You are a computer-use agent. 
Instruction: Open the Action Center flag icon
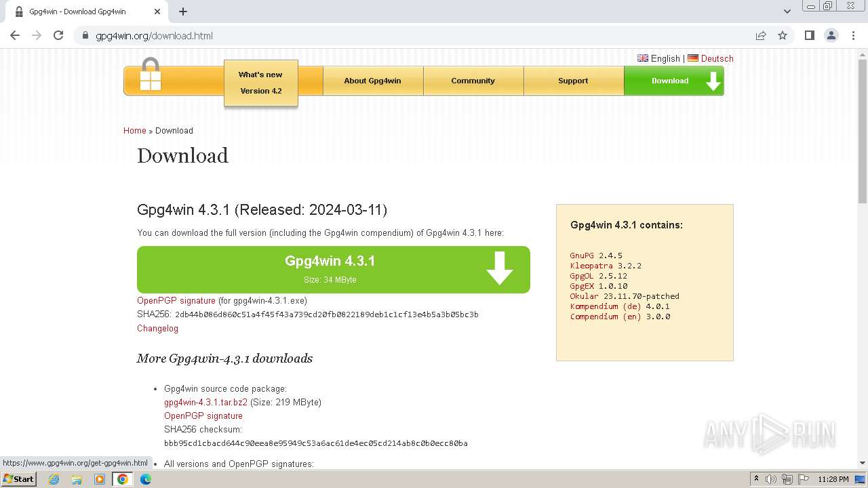[x=803, y=479]
